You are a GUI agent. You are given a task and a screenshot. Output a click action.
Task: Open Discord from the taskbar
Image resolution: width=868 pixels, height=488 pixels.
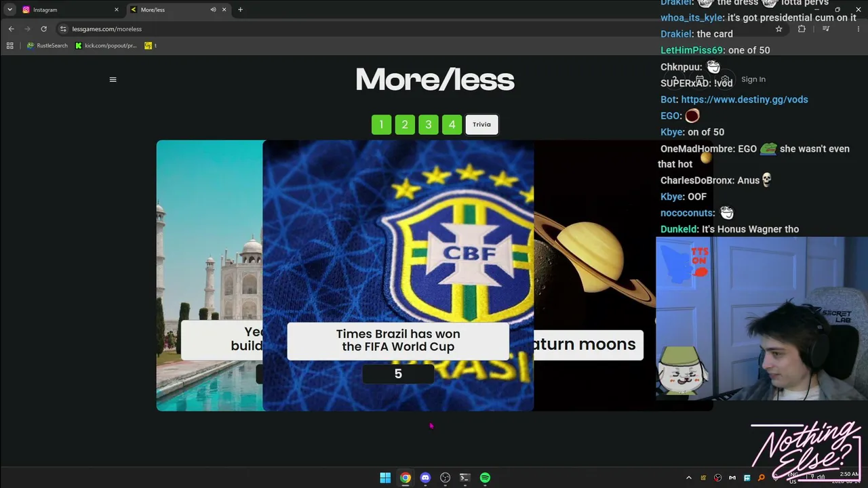point(425,478)
